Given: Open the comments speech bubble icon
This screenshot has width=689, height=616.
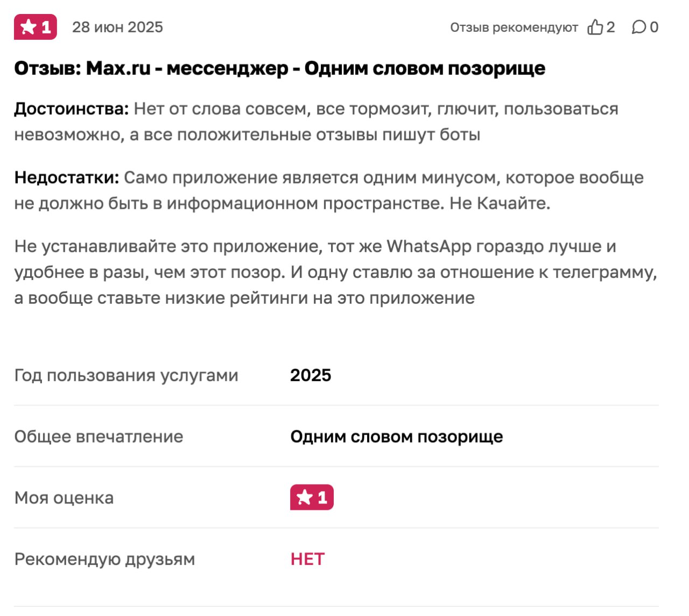Looking at the screenshot, I should click(639, 27).
